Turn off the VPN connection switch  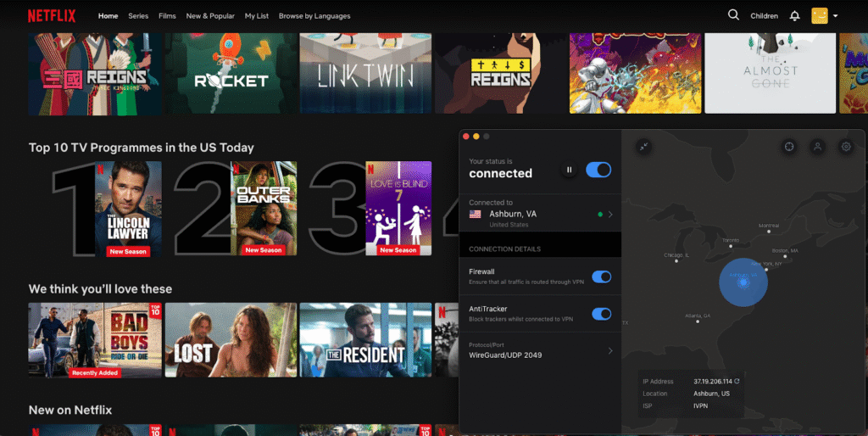click(598, 170)
